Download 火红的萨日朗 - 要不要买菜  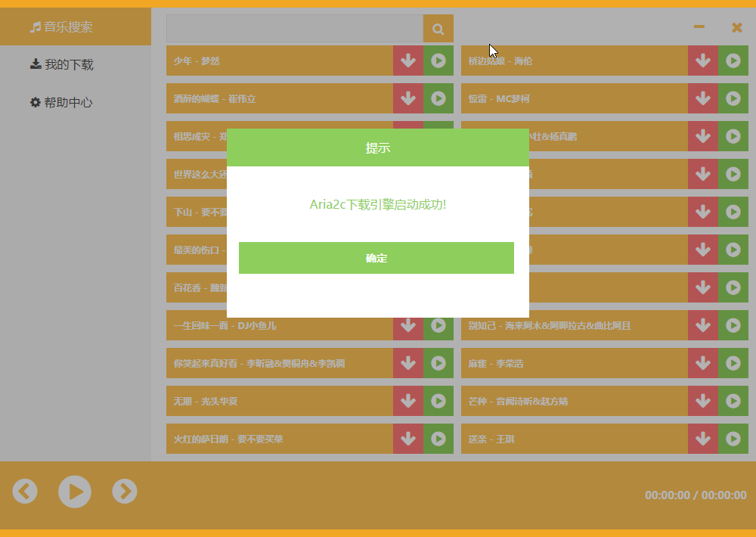coord(408,439)
